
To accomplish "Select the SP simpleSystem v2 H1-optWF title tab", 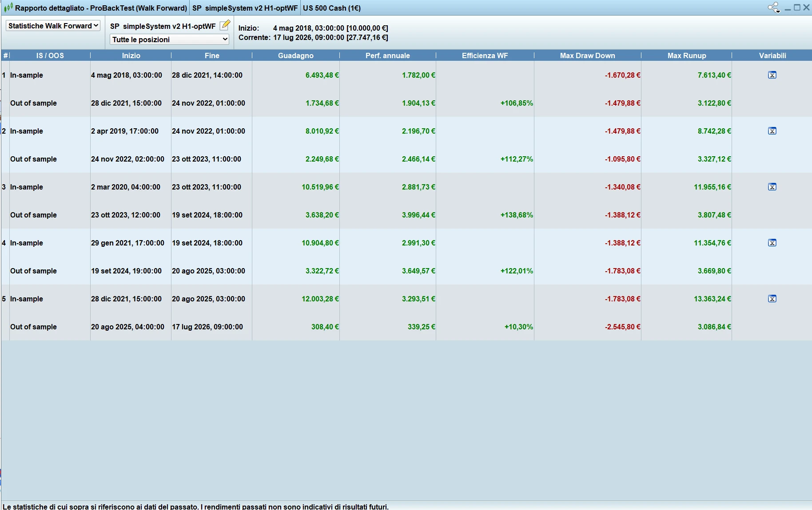I will coord(245,8).
